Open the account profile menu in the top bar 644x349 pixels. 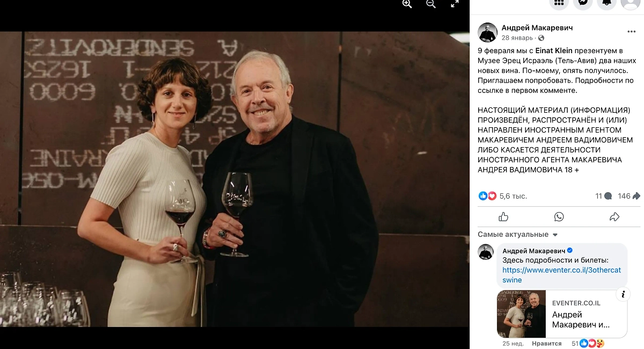630,3
